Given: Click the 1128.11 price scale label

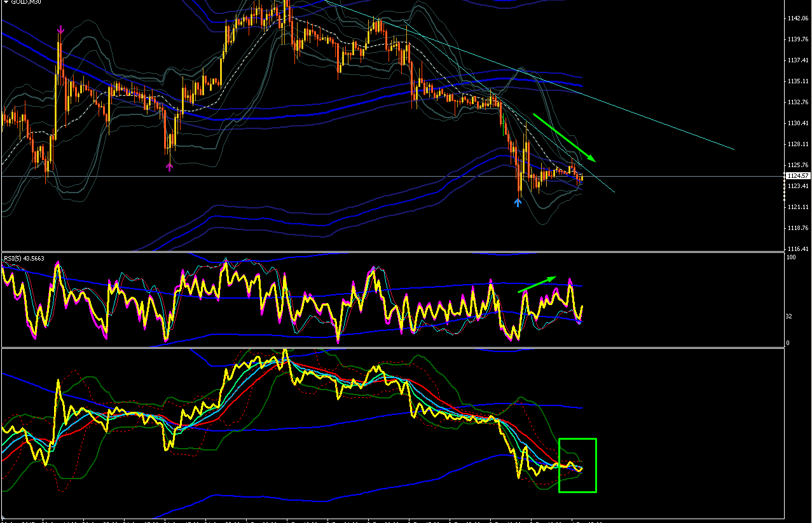Looking at the screenshot, I should coord(797,144).
